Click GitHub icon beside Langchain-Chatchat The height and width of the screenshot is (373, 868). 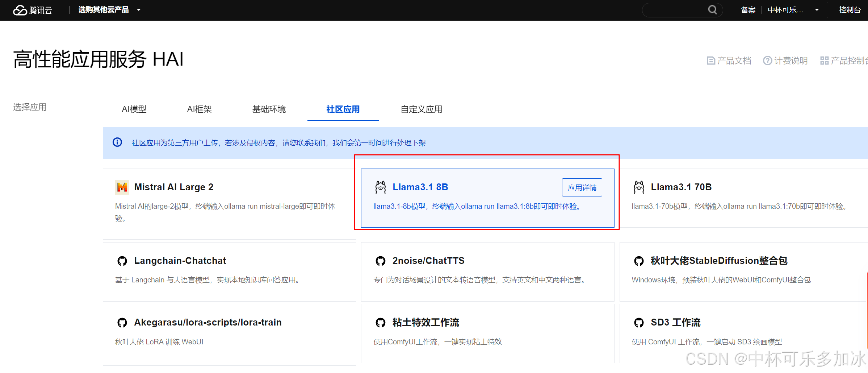(122, 261)
